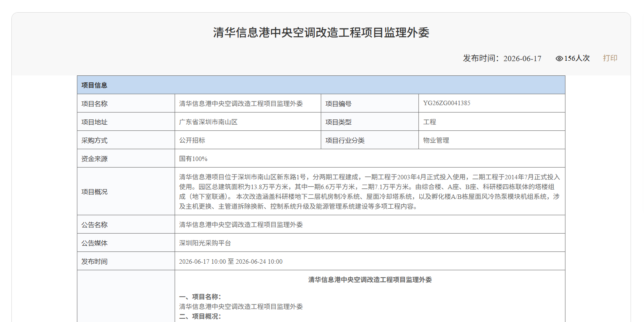Select project number YG26ZG0041385
This screenshot has width=644, height=322.
pyautogui.click(x=447, y=103)
